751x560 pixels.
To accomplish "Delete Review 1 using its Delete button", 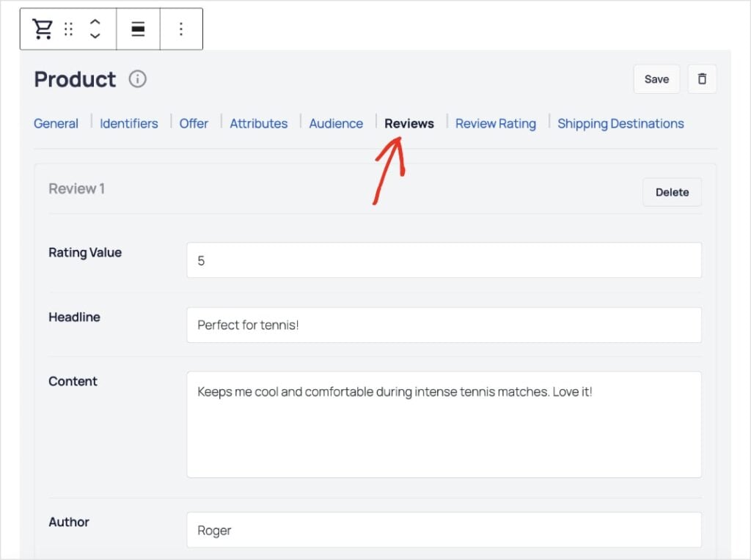I will click(x=671, y=192).
